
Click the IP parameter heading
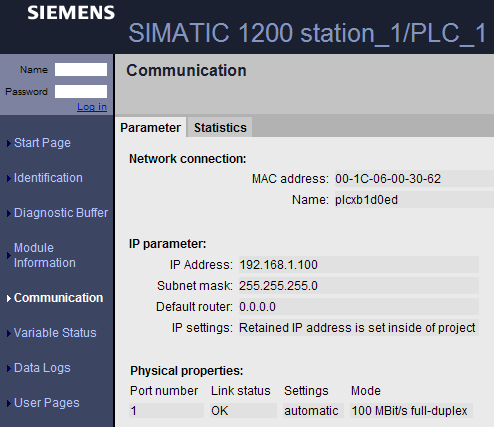click(x=168, y=244)
